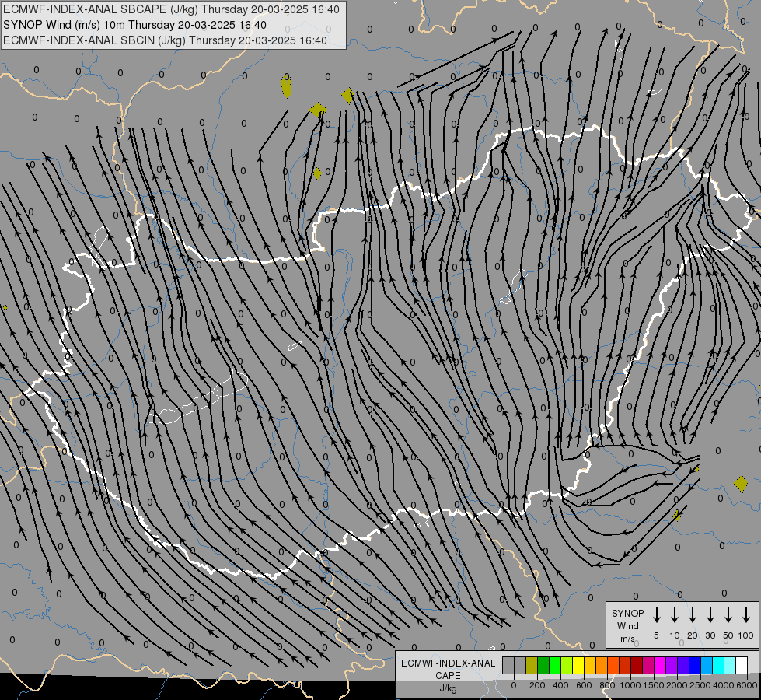761x700 pixels.
Task: Click the SBCAPE title line at the top
Action: click(x=171, y=9)
